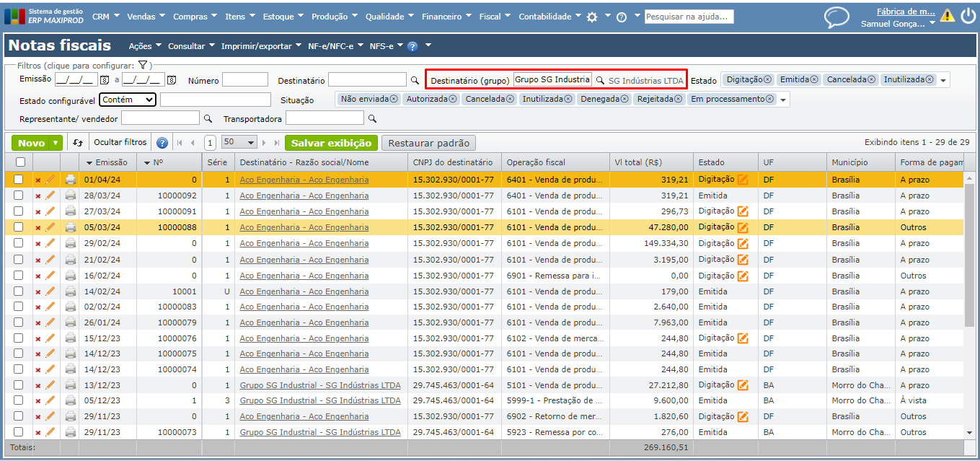Screen dimensions: 980x461
Task: Click the red delete X on the 27/03/24 row
Action: [x=38, y=212]
